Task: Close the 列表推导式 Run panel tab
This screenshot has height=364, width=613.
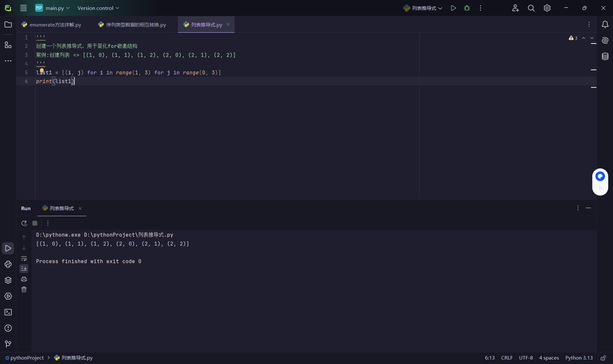Action: (80, 208)
